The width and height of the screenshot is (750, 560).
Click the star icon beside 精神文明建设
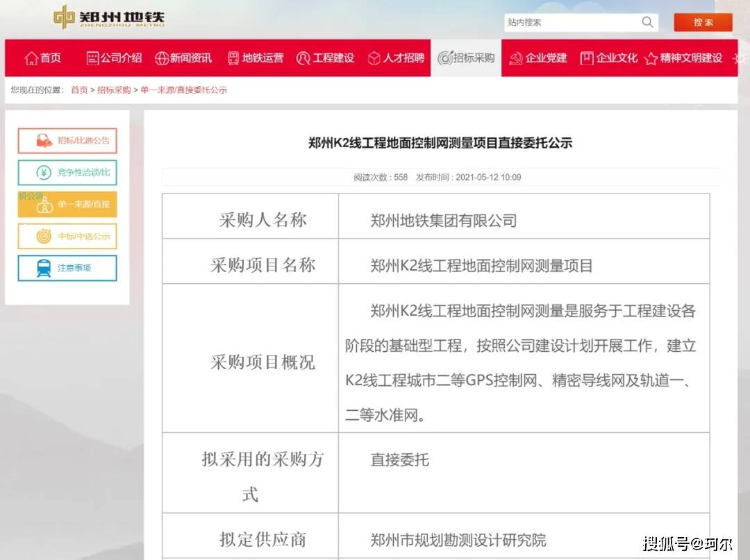click(651, 59)
